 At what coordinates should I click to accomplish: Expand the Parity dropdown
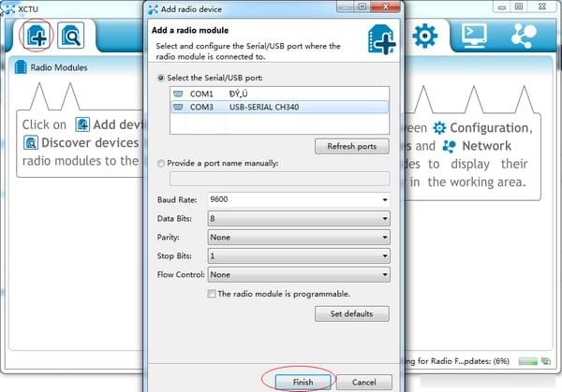[299, 237]
